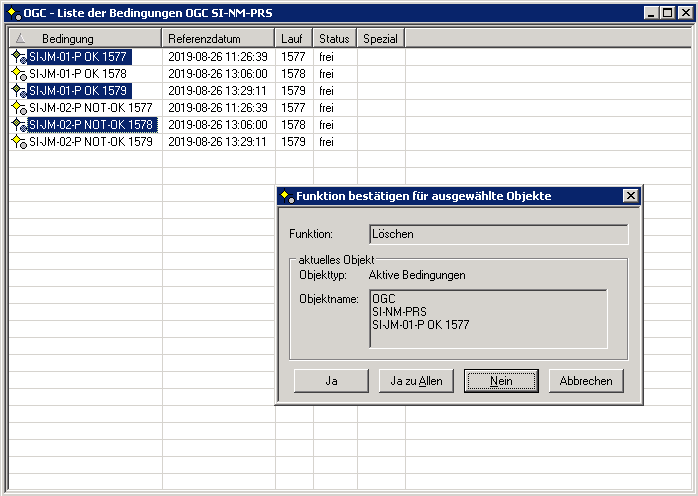Confirm deletion with the Ja button

coord(331,381)
